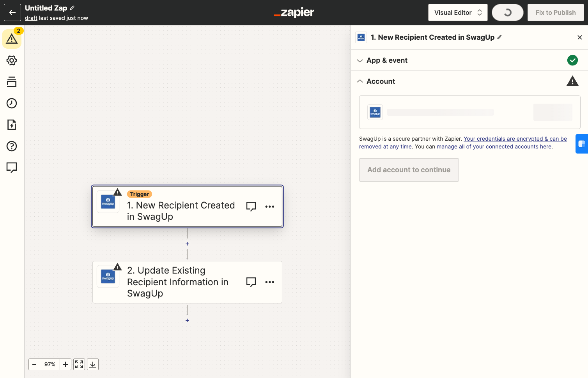The image size is (588, 378).
Task: Open the warnings panel showing 2 issues
Action: [x=12, y=39]
